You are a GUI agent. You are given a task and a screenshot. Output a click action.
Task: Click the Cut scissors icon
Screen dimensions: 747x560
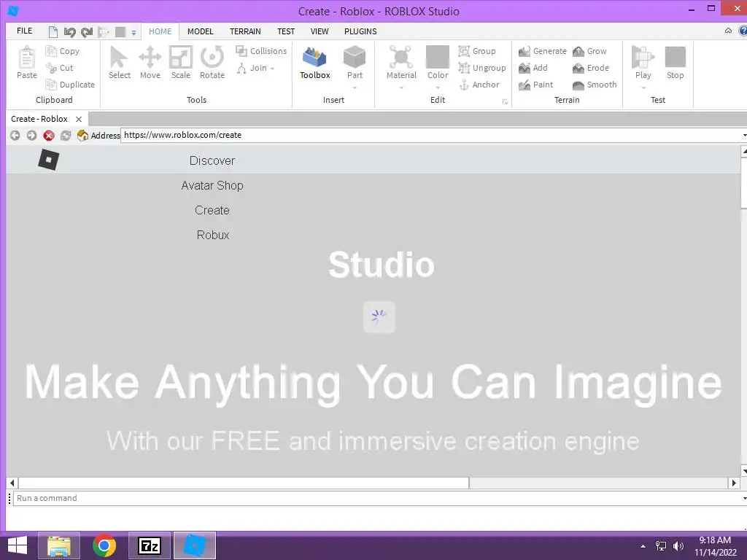(51, 68)
